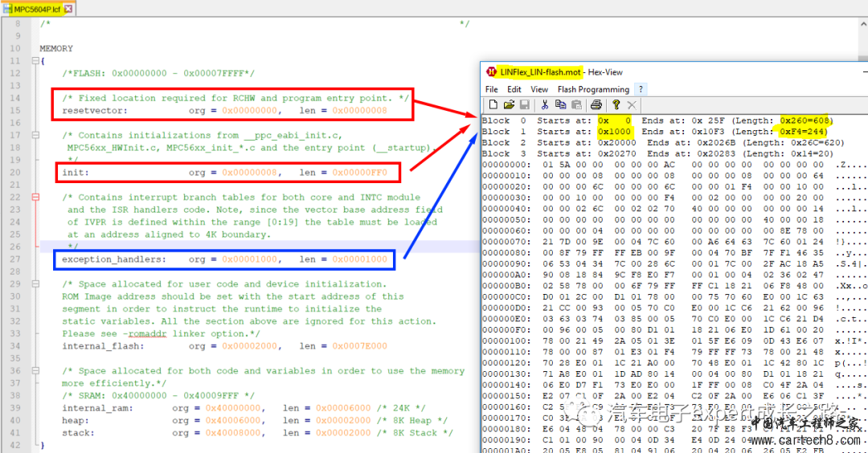The image size is (868, 453).
Task: Open the Flash Programming menu
Action: click(x=593, y=89)
